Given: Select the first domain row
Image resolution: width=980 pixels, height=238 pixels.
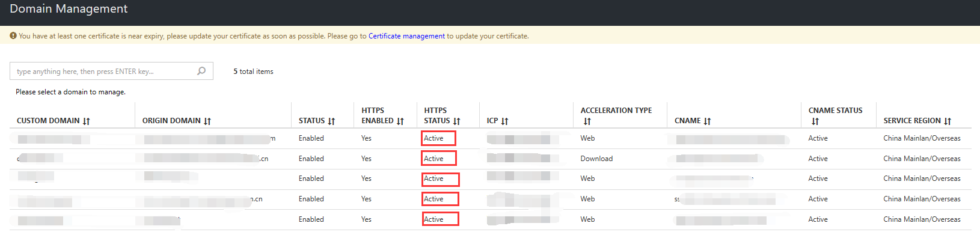Looking at the screenshot, I should pos(490,138).
